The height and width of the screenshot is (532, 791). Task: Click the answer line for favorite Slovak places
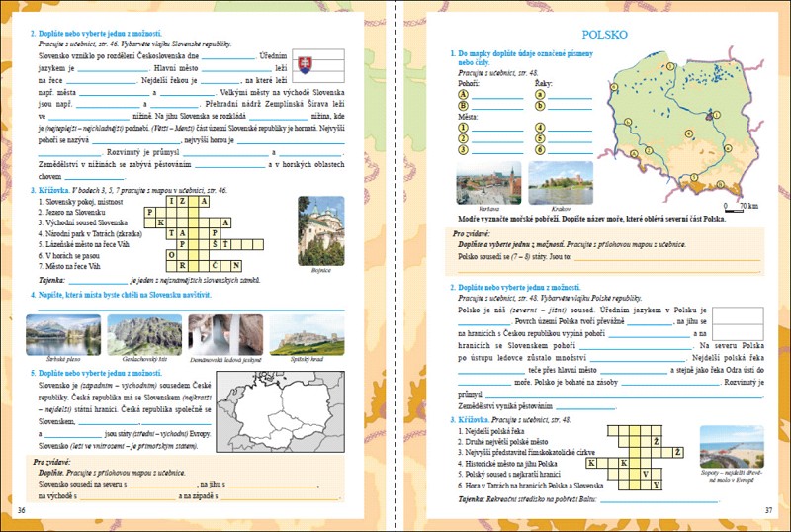pyautogui.click(x=192, y=310)
